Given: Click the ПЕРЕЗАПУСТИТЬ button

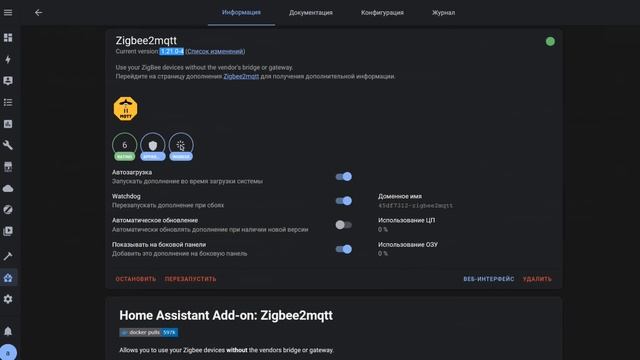Looking at the screenshot, I should pyautogui.click(x=191, y=279).
